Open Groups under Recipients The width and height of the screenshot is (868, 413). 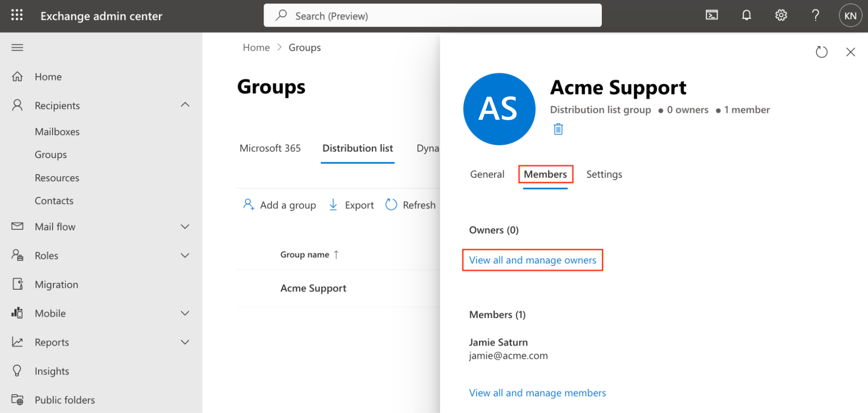coord(51,154)
